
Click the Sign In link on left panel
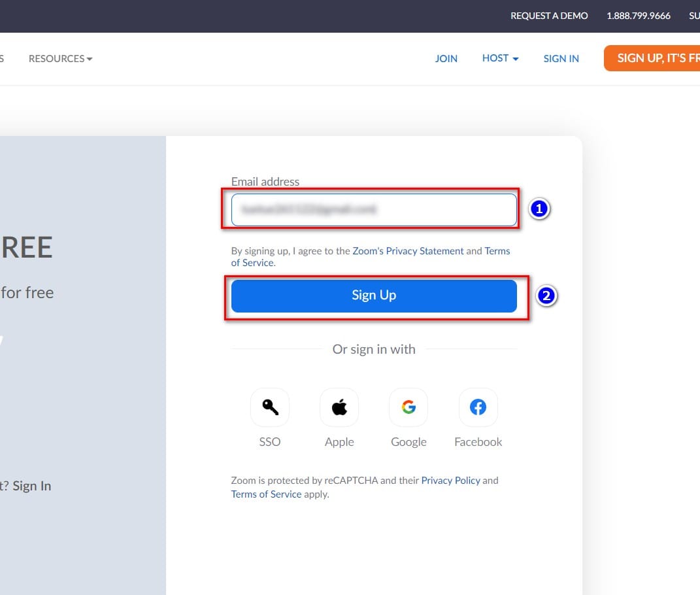click(x=31, y=486)
